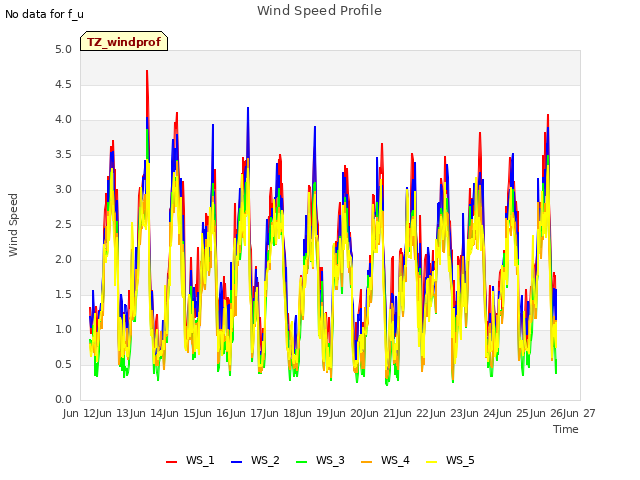Click the yellow WS_5 legend color marker
This screenshot has height=480, width=640.
pos(431,462)
